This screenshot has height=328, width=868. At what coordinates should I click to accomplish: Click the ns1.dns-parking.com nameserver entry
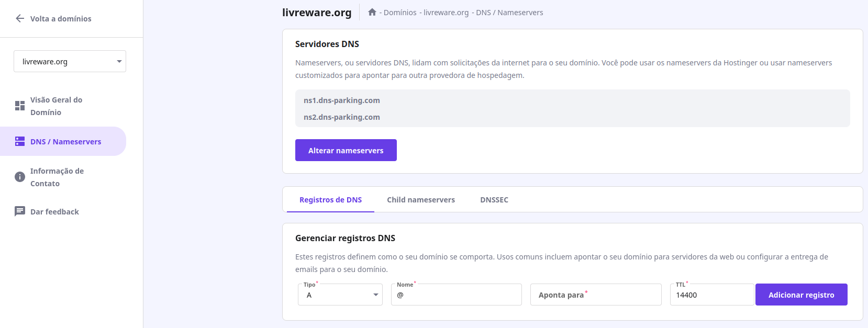tap(342, 100)
